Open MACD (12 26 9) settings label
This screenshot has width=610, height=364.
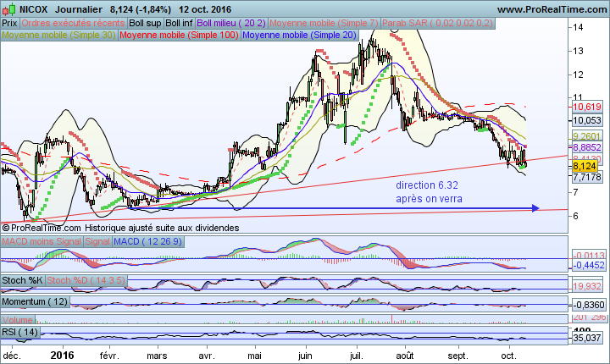148,241
